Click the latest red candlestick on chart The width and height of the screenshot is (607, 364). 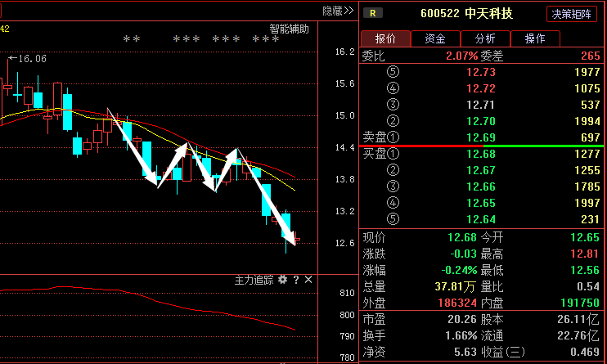[297, 240]
